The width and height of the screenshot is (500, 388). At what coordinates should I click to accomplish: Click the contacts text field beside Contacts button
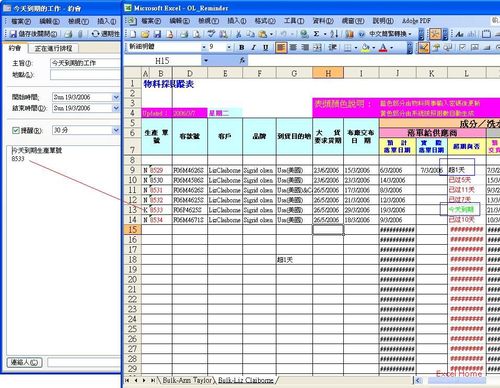[84, 362]
